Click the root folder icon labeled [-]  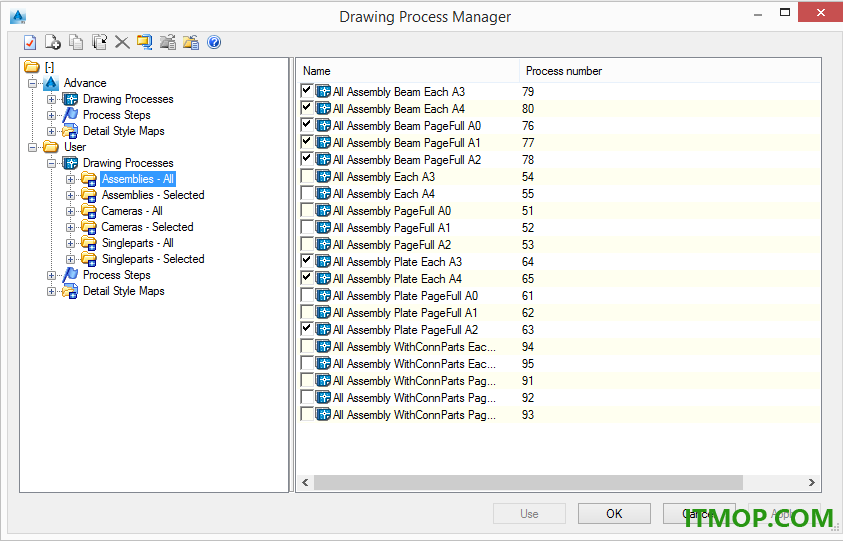tap(32, 67)
